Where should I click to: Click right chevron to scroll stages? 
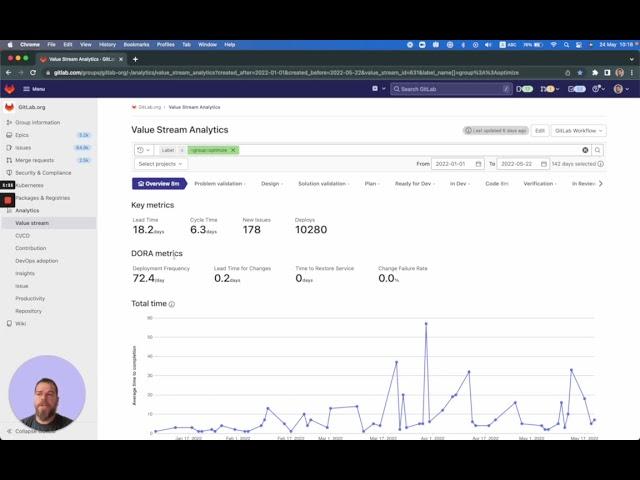601,184
